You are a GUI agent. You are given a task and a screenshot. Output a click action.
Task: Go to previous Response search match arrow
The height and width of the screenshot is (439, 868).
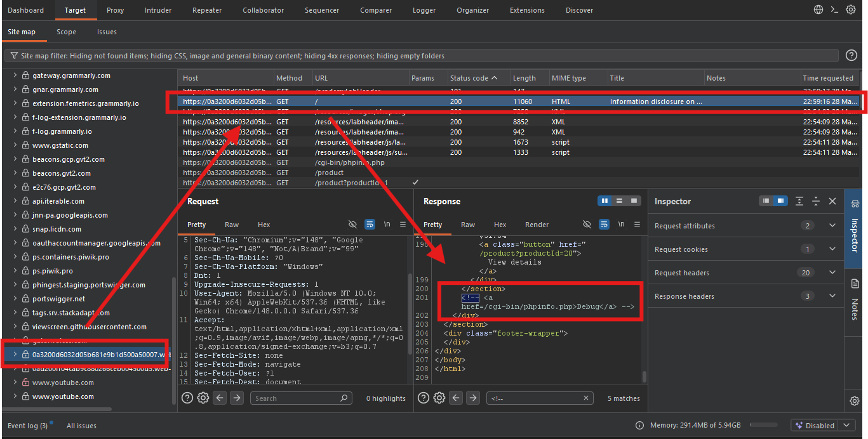pyautogui.click(x=456, y=398)
